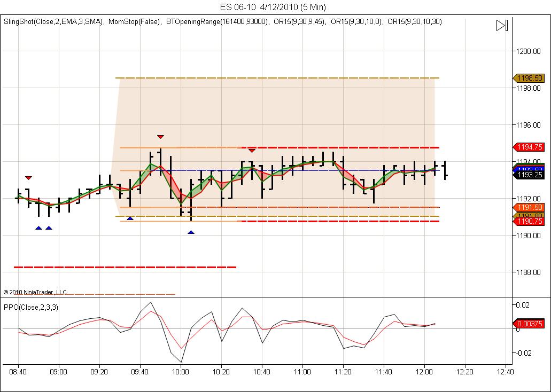The width and height of the screenshot is (551, 392).
Task: Click the 1192.00 price axis label
Action: (528, 199)
